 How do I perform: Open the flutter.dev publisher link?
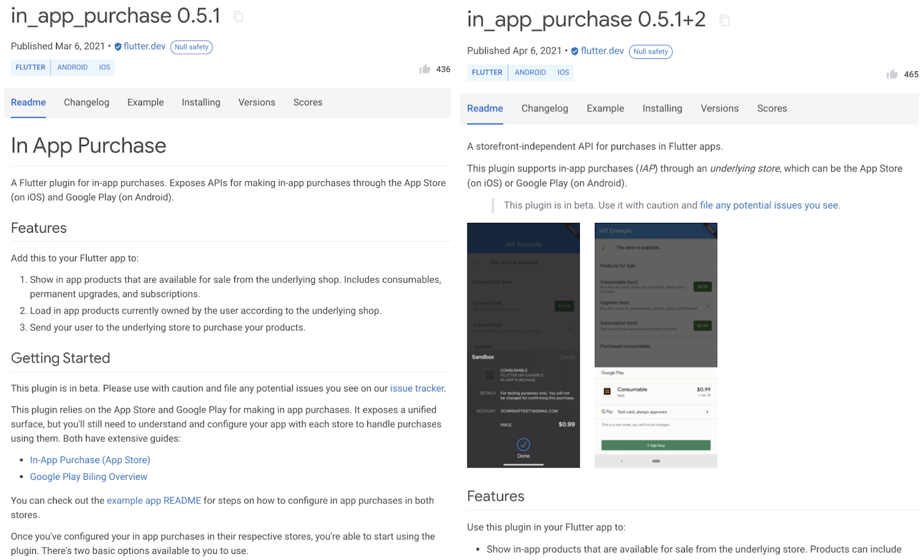pos(145,46)
